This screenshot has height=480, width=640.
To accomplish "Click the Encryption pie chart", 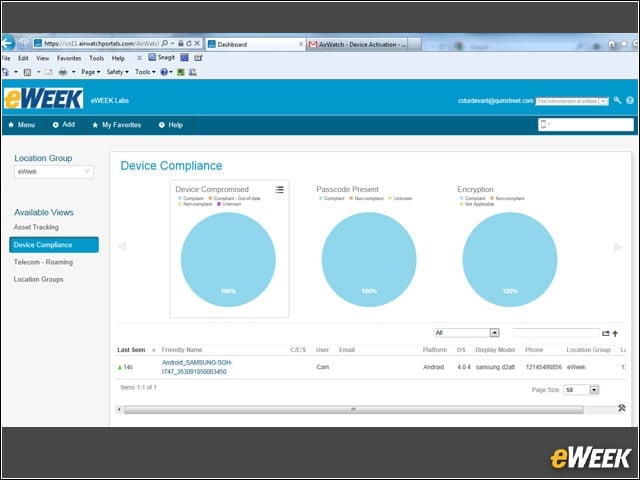I will [x=510, y=259].
